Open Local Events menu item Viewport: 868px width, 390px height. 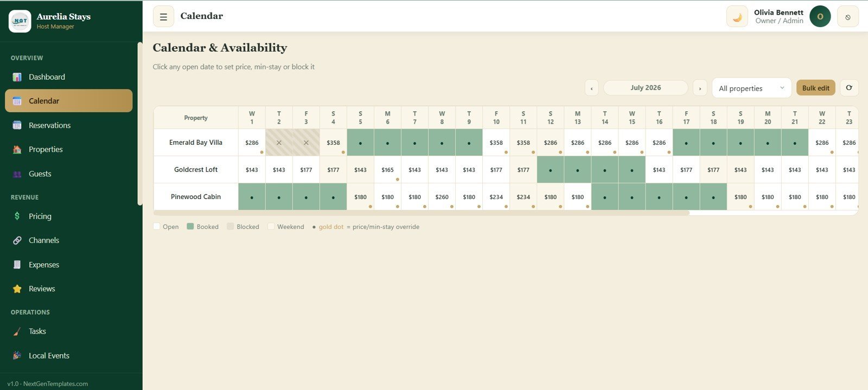point(68,355)
